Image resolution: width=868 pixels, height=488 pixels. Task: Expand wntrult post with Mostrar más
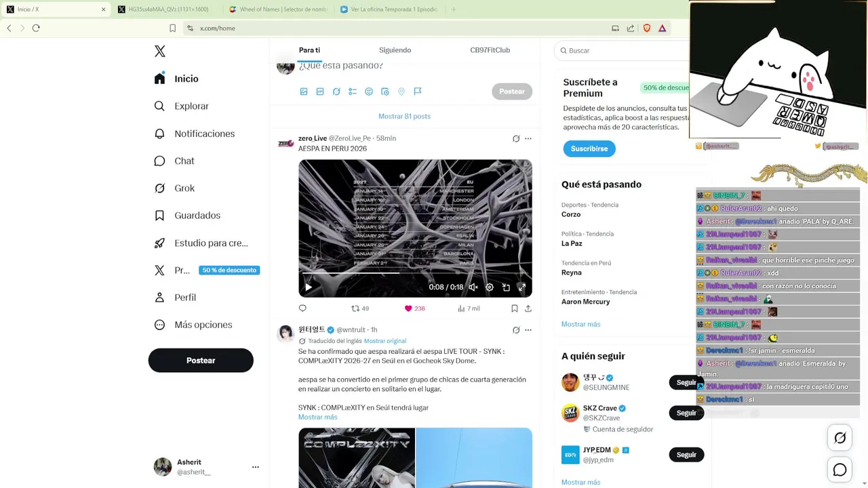[x=317, y=417]
